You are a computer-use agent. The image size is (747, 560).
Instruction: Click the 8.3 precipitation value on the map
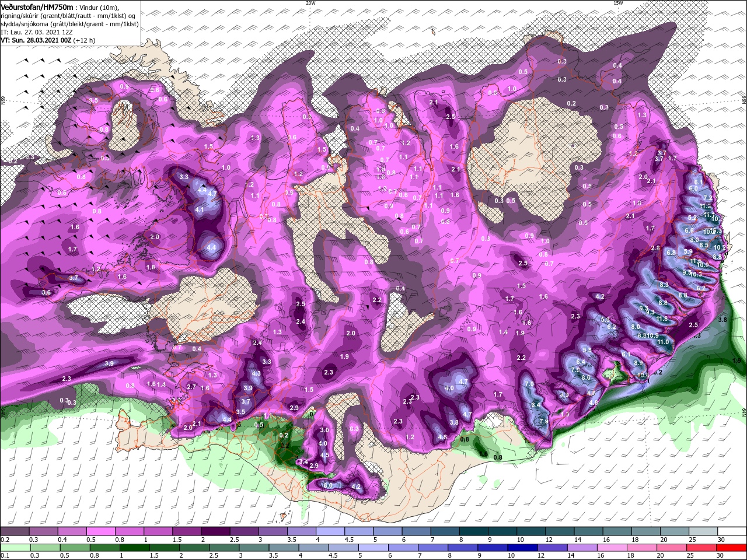coord(664,285)
